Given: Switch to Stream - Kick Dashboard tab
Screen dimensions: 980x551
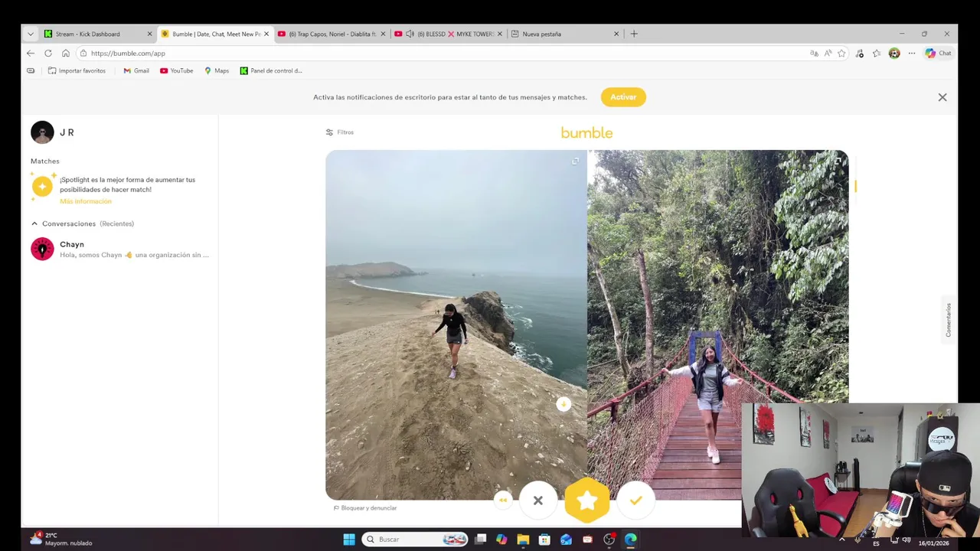Looking at the screenshot, I should pos(99,34).
